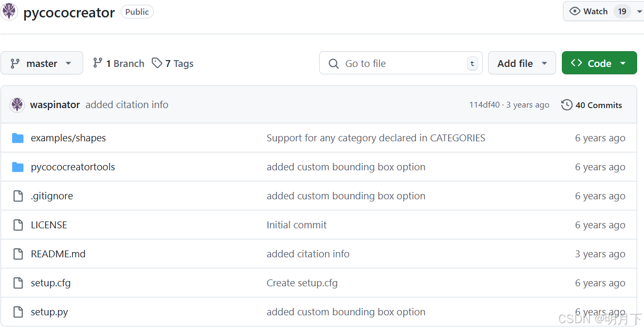Click the examples/shapes folder icon
The height and width of the screenshot is (329, 644).
click(x=18, y=138)
